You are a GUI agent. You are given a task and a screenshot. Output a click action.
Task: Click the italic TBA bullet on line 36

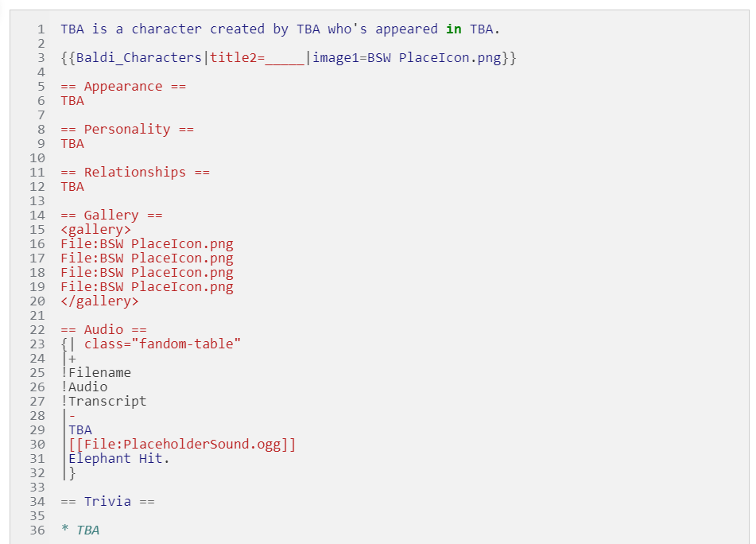(x=87, y=530)
